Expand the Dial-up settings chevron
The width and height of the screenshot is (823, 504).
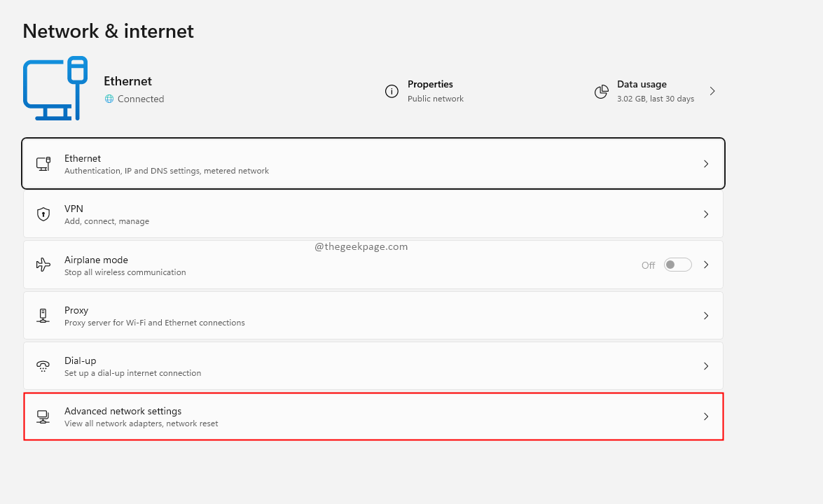[x=706, y=365]
